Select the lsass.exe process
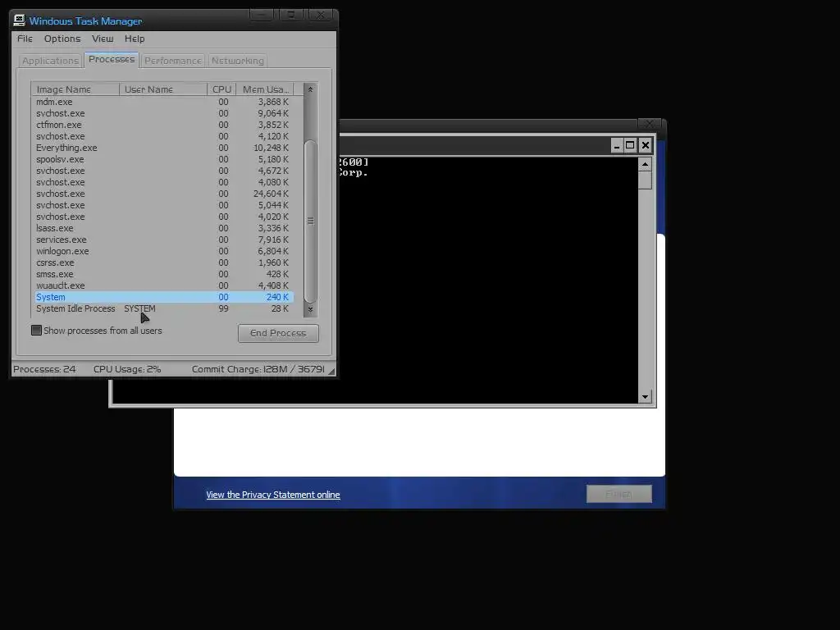 [162, 228]
